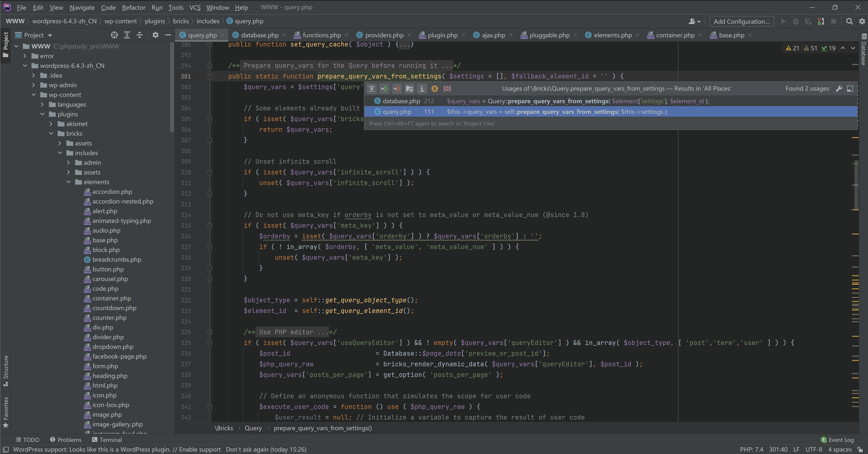Click Add Configuration button
The image size is (868, 454).
pos(742,21)
